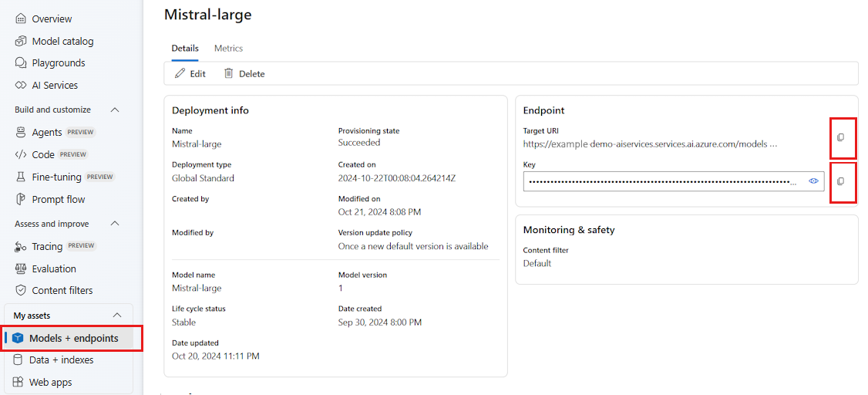Open the Tracing page
The height and width of the screenshot is (395, 868).
pos(47,247)
